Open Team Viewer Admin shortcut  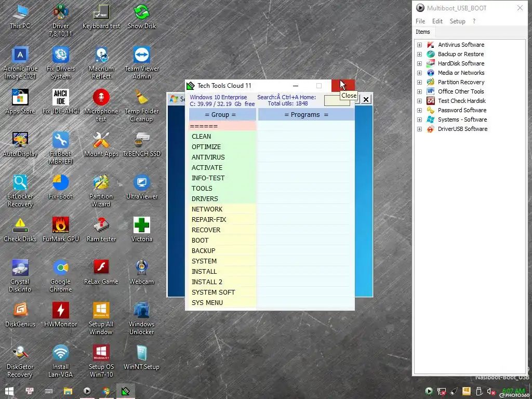click(141, 63)
